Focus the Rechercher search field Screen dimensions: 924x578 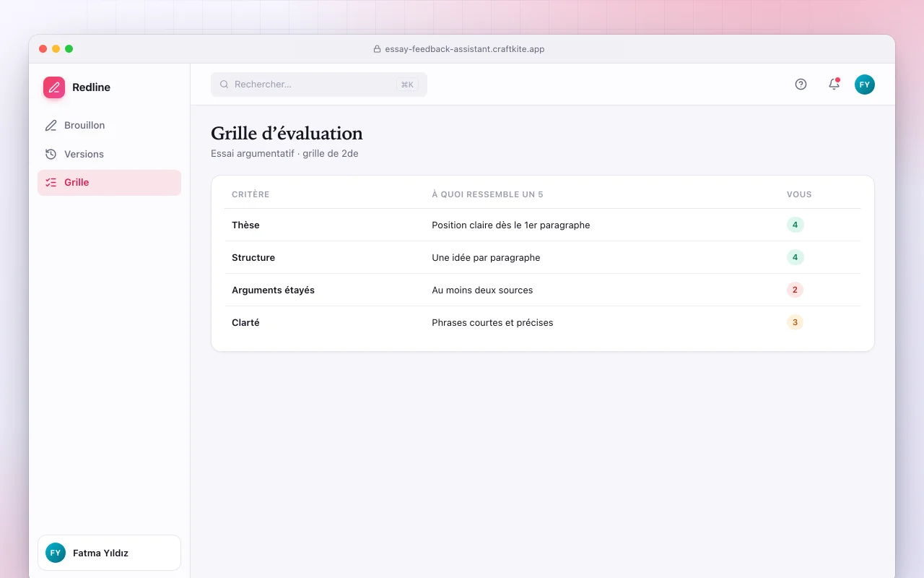click(319, 85)
